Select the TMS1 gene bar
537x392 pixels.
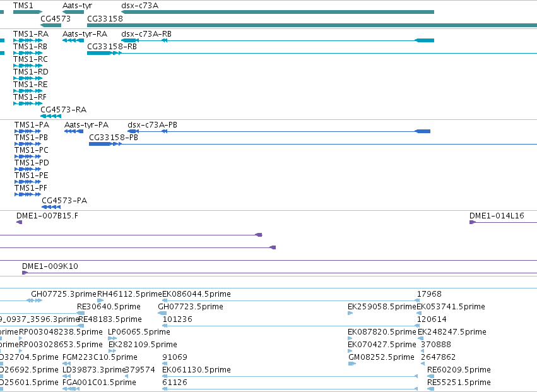click(27, 12)
